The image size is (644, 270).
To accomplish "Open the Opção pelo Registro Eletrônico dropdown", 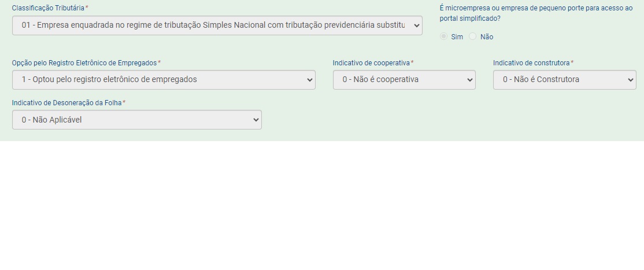I will pos(164,80).
